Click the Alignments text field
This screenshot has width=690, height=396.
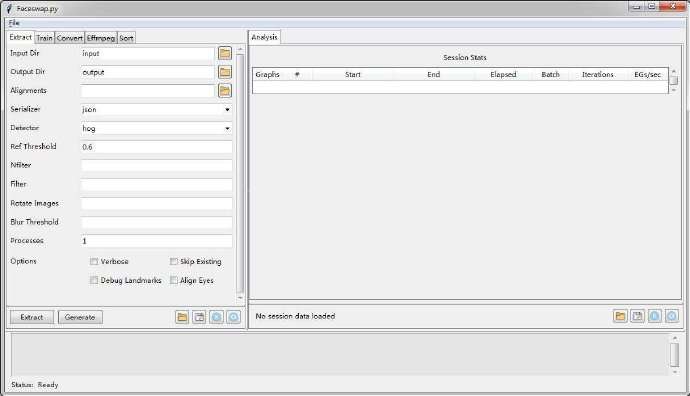(147, 91)
